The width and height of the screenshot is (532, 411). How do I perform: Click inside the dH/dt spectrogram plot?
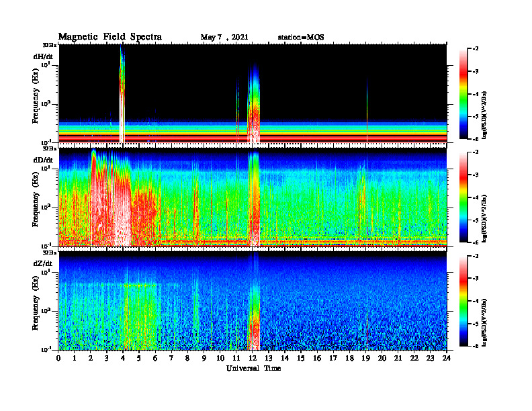tap(253, 93)
